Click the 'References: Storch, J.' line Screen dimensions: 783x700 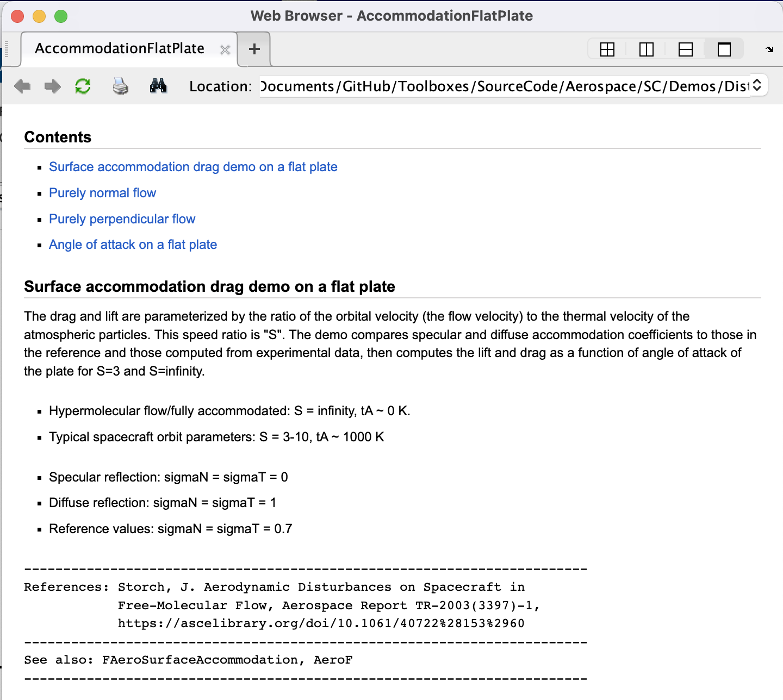(274, 587)
